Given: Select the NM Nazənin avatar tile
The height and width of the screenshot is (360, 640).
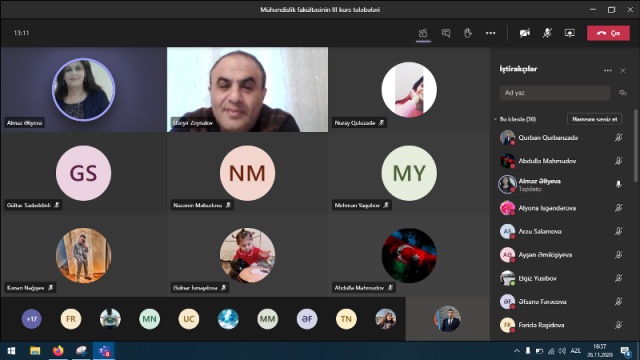Looking at the screenshot, I should (247, 173).
